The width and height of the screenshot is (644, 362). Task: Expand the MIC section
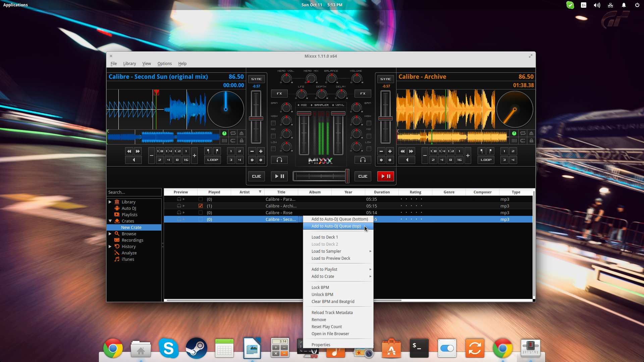coord(302,105)
